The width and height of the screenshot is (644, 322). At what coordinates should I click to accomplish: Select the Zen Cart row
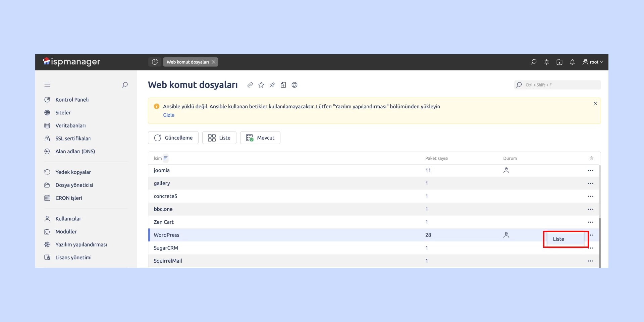click(373, 222)
